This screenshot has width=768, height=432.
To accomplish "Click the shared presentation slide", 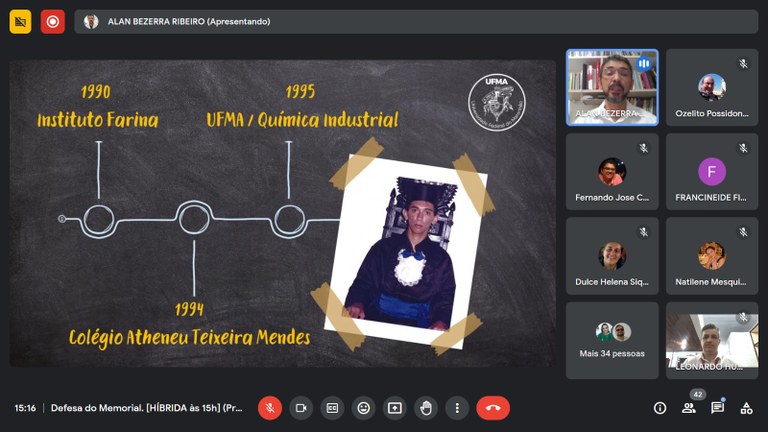I will [282, 213].
